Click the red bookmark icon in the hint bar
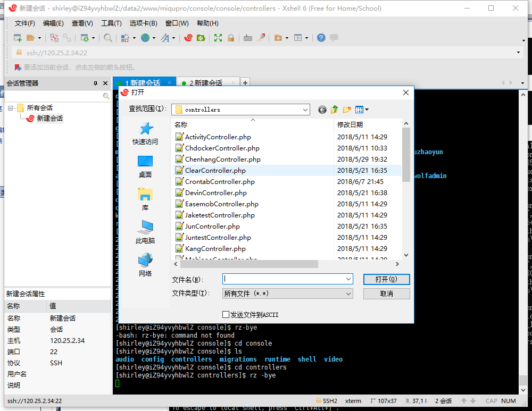Viewport: 532px width, 411px height. 18,68
